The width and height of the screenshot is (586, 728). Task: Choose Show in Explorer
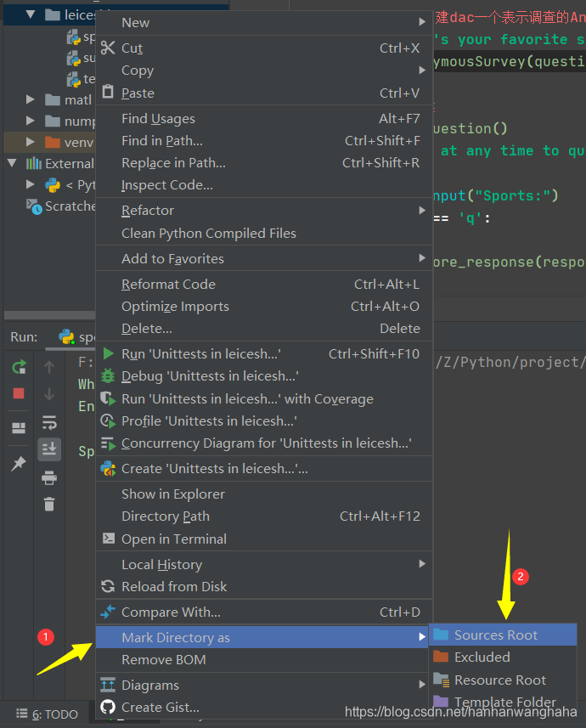click(264, 494)
